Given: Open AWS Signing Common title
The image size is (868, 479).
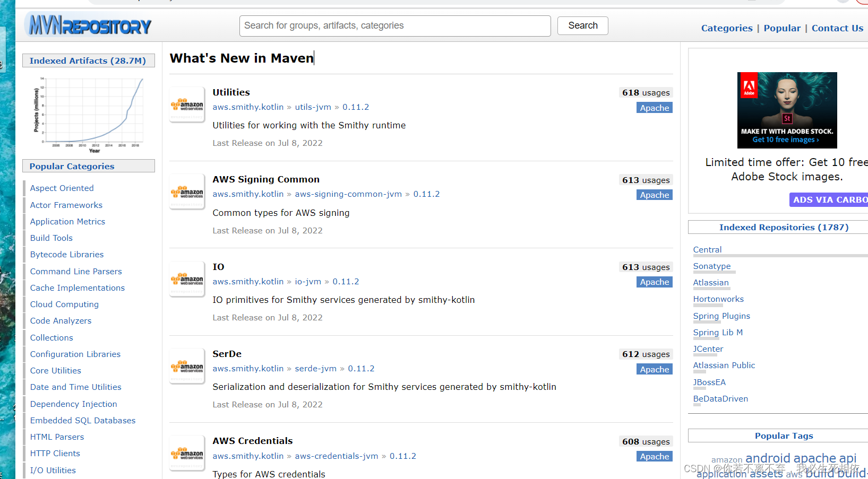Looking at the screenshot, I should coord(266,179).
